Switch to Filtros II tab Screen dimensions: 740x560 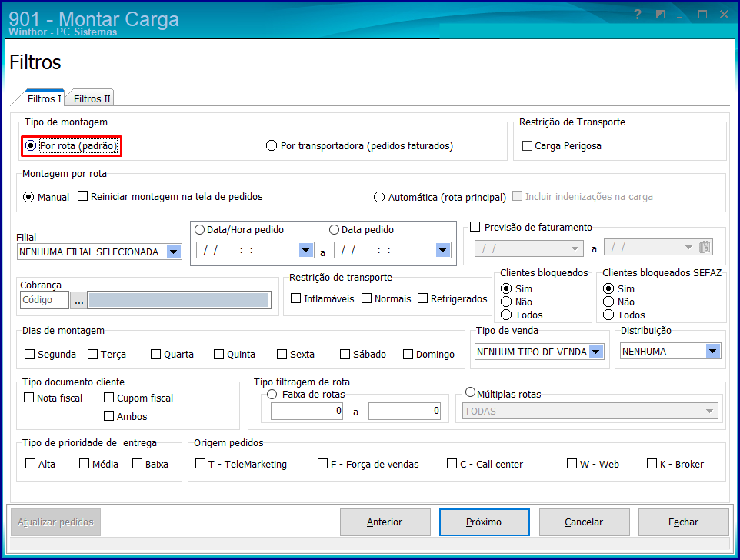(x=91, y=98)
